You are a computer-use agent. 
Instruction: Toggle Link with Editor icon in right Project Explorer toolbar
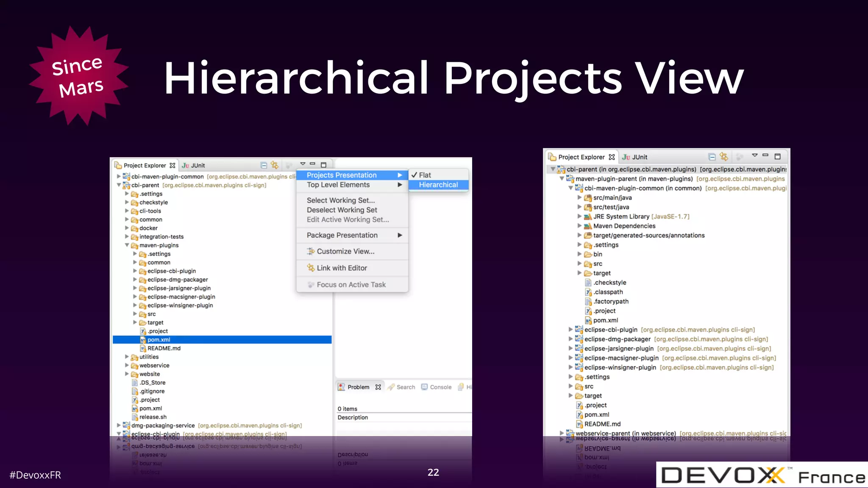pos(724,157)
